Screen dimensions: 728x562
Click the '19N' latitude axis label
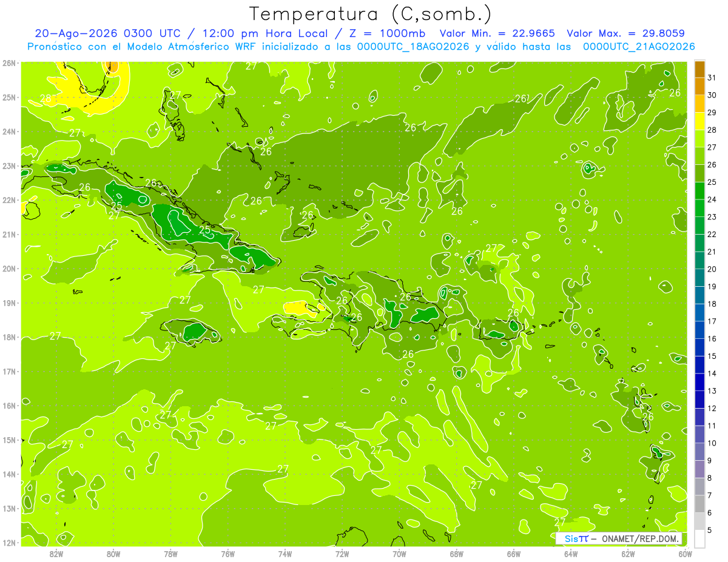8,303
